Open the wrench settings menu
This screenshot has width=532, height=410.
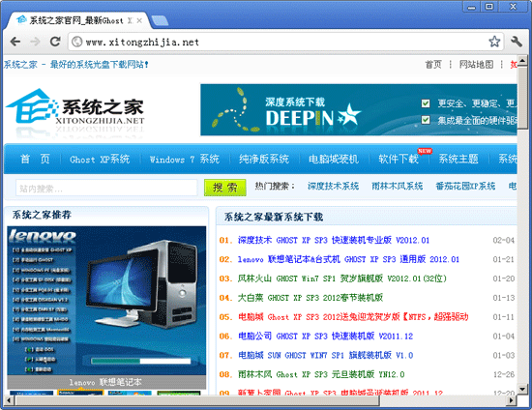[517, 42]
